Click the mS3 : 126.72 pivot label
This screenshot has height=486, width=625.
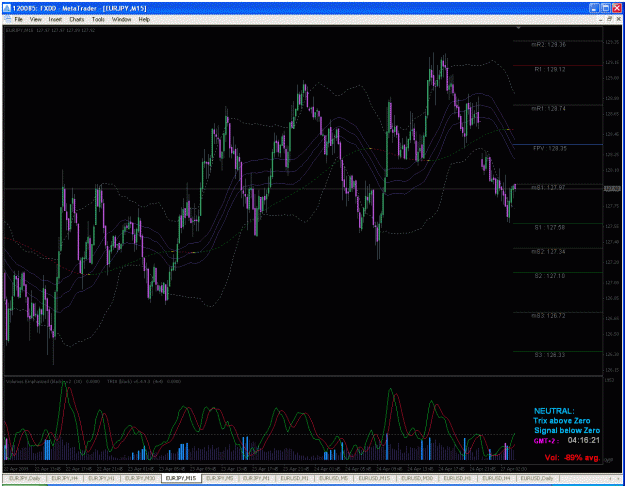(x=548, y=316)
